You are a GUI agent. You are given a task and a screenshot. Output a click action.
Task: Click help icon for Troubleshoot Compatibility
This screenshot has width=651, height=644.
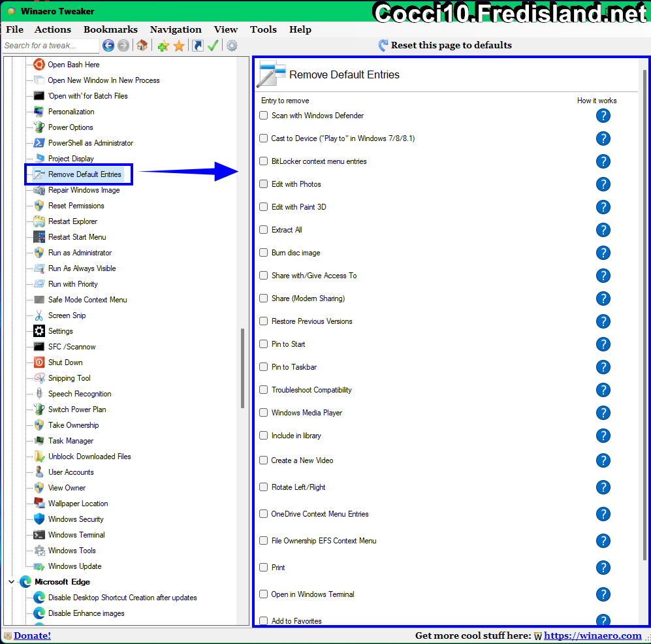coord(603,389)
